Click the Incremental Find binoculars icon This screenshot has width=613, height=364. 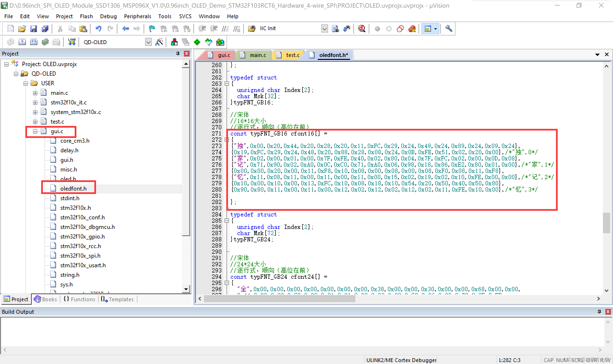(347, 29)
